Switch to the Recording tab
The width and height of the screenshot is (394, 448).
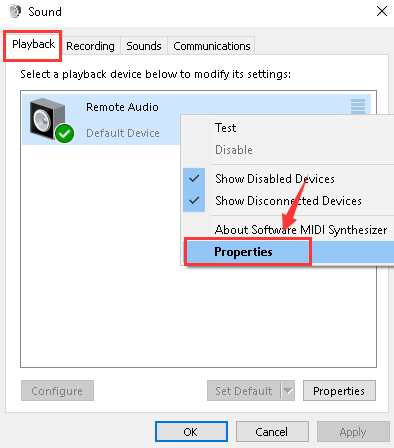[x=90, y=46]
